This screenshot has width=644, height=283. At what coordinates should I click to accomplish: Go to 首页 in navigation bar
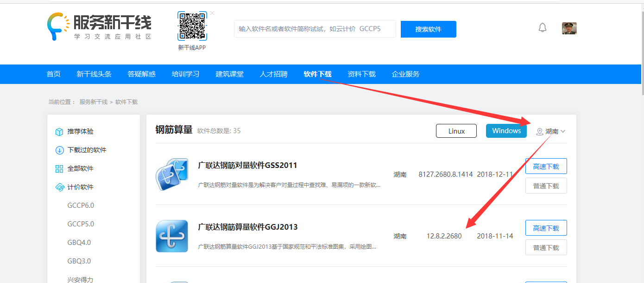click(54, 74)
